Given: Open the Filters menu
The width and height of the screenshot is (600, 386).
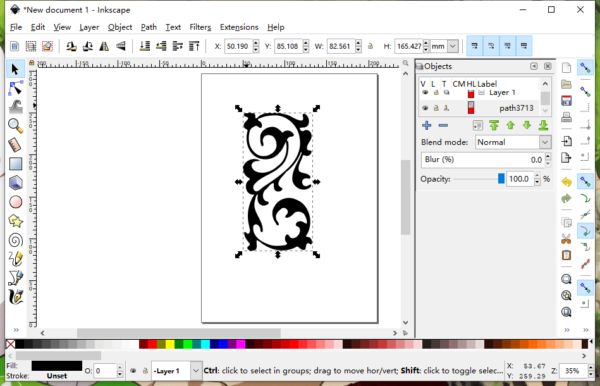Looking at the screenshot, I should click(x=200, y=27).
